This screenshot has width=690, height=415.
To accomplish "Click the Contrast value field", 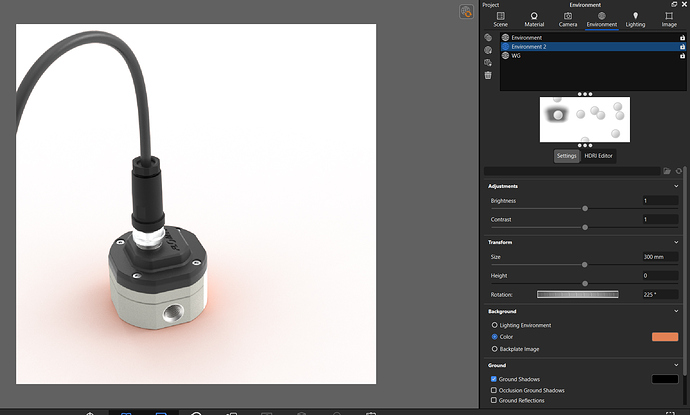I will point(660,219).
